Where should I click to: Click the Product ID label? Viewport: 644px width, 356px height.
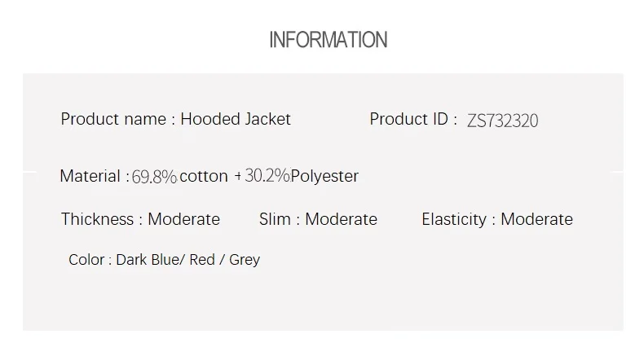(x=408, y=119)
